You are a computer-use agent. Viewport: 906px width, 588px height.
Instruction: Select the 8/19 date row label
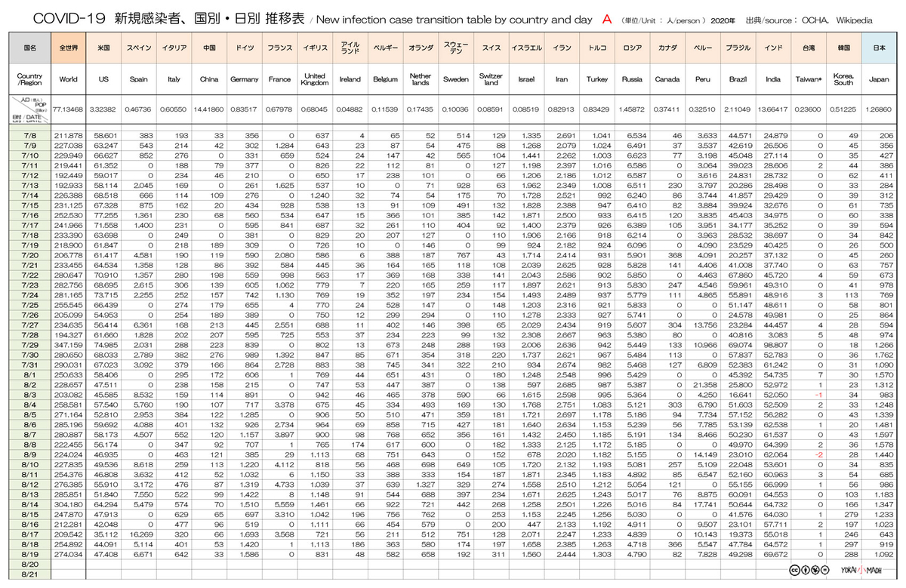tap(31, 555)
